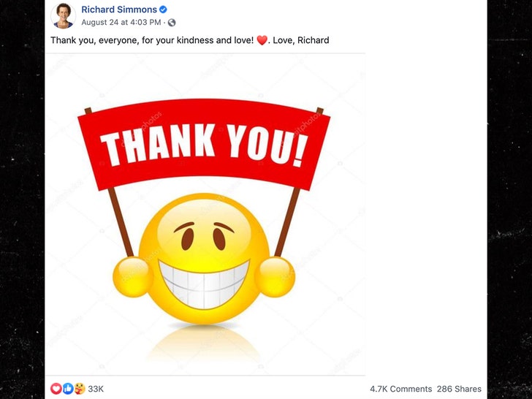Click the blue verified badge
Viewport: 532px width, 399px height.
pyautogui.click(x=163, y=9)
